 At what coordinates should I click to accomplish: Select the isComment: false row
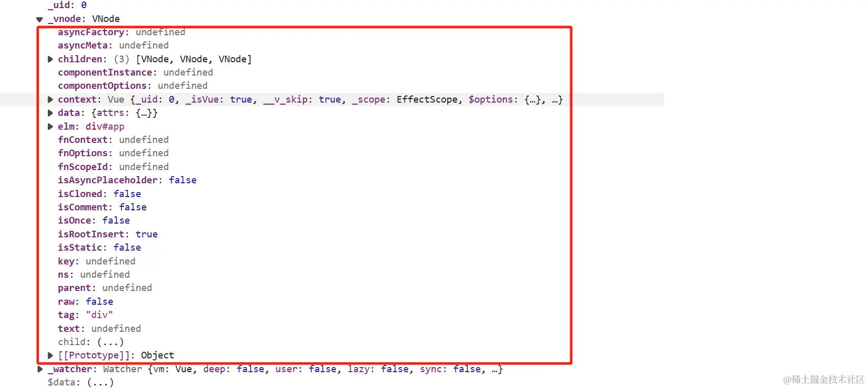click(x=102, y=207)
